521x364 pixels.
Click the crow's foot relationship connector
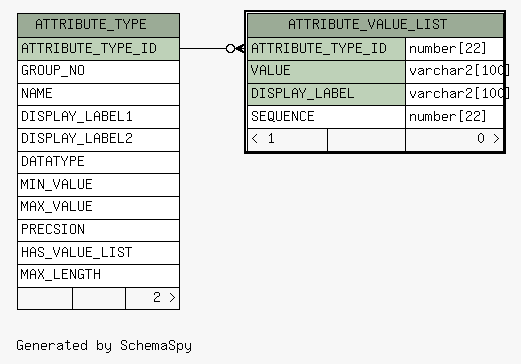(235, 49)
